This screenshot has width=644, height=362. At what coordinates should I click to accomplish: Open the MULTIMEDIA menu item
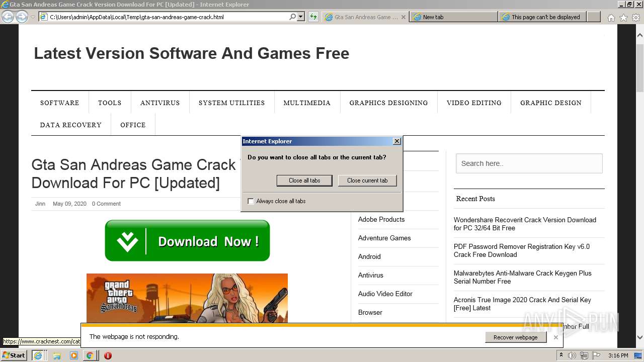307,103
